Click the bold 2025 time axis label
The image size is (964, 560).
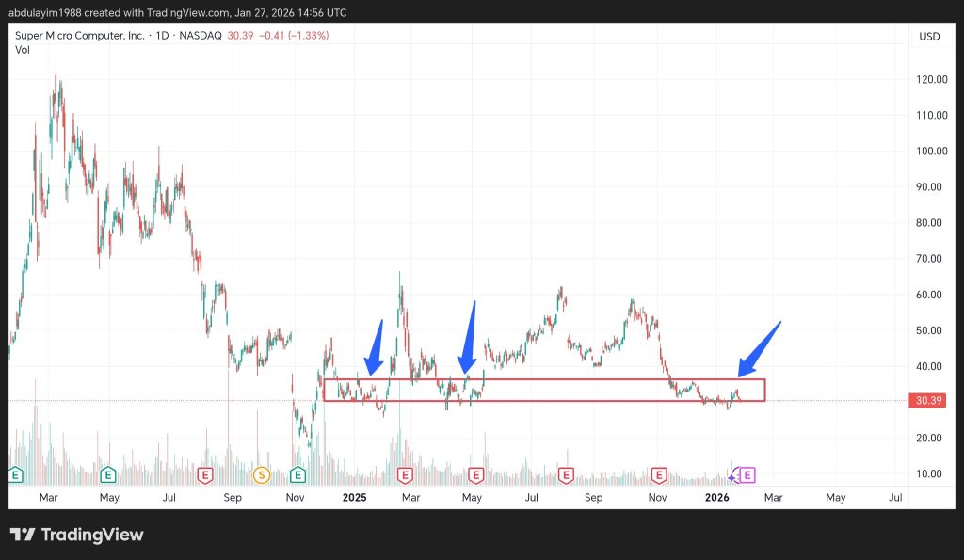[354, 497]
